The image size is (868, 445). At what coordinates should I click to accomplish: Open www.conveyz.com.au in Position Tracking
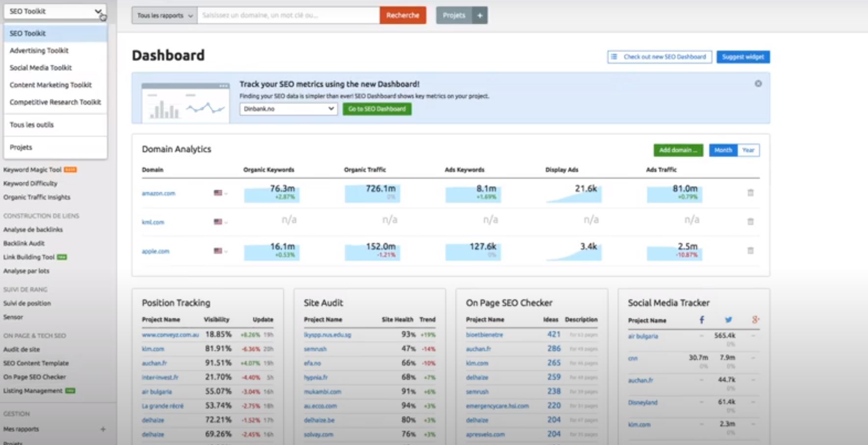click(x=170, y=335)
